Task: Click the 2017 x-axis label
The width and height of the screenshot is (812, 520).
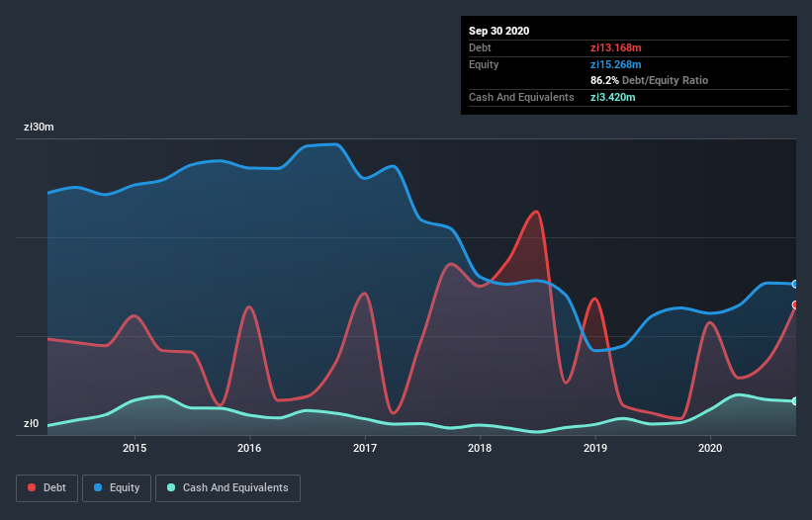Action: 365,448
